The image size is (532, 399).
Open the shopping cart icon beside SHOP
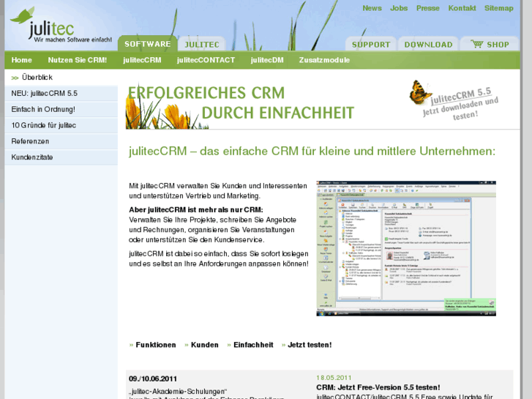point(476,44)
